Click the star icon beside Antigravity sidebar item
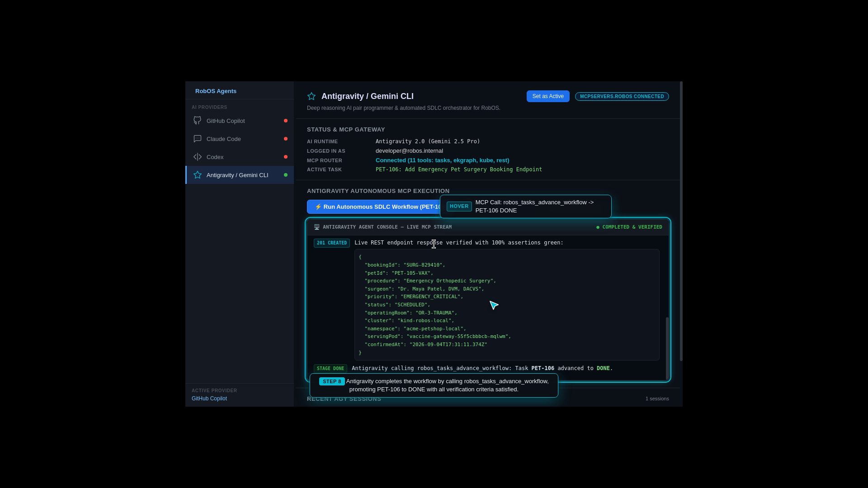 198,175
